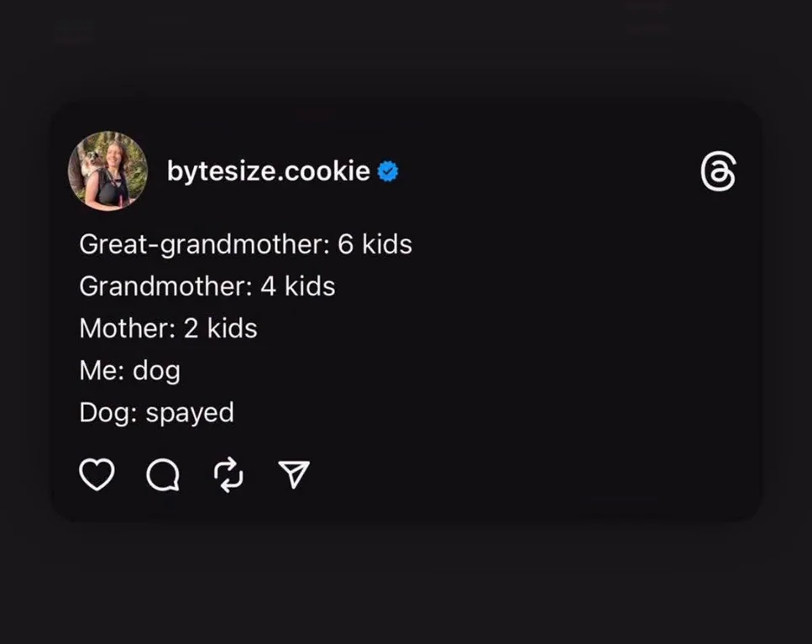Open the bytesize.cookie username link

tap(268, 171)
